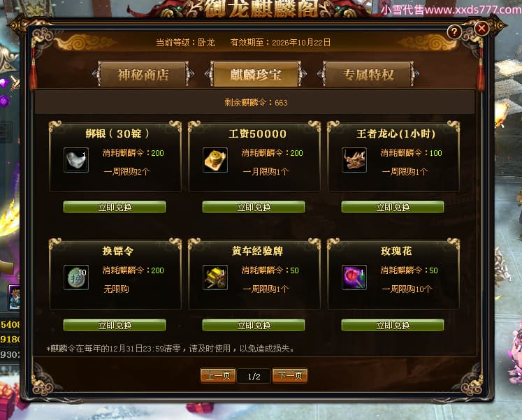Exchange for 王者龙心 with 立即兑换

(x=393, y=207)
